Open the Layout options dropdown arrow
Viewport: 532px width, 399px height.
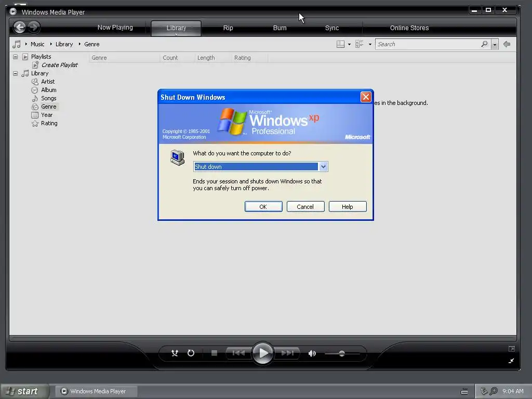[349, 45]
